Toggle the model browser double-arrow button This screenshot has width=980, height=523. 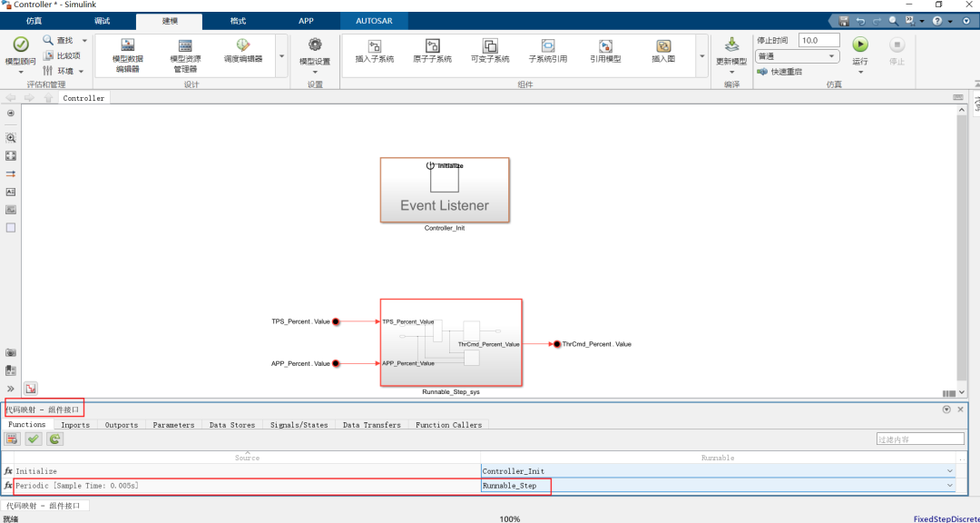(x=11, y=388)
